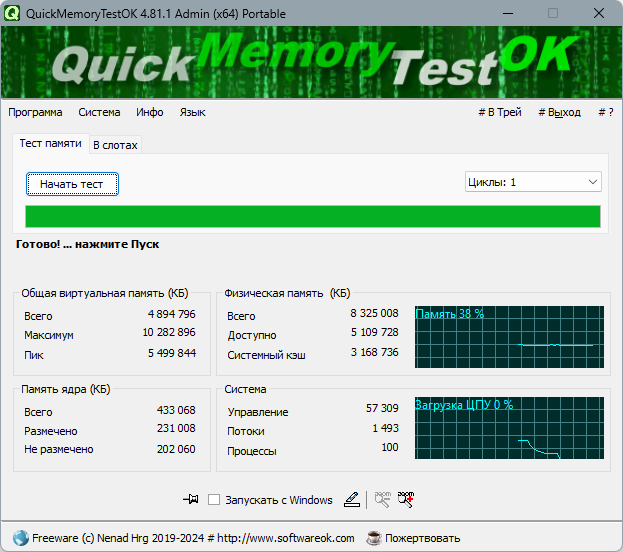Click the green memory test progress bar
Viewport: 623px width, 552px height.
[313, 216]
